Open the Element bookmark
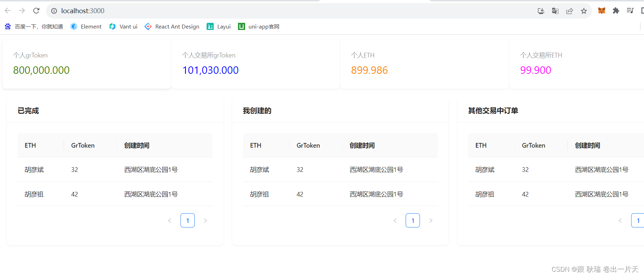The width and height of the screenshot is (644, 276). [86, 26]
